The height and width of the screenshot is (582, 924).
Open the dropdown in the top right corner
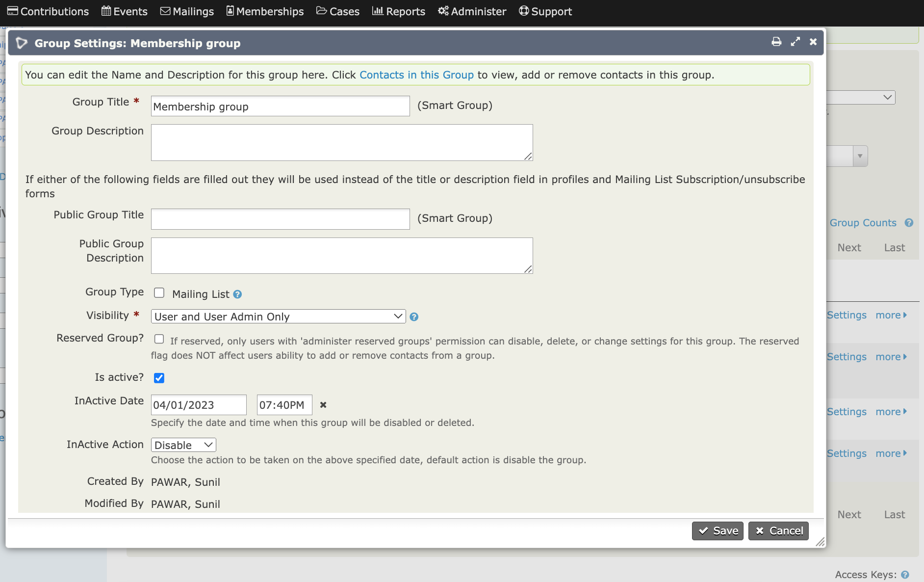pyautogui.click(x=888, y=97)
